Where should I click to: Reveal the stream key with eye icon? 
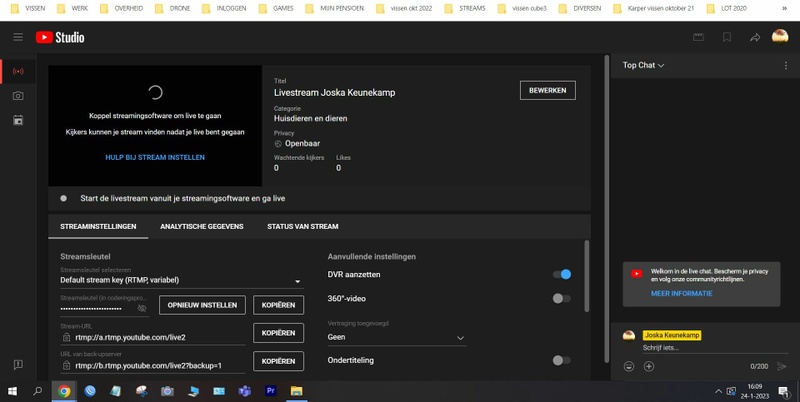(x=142, y=308)
